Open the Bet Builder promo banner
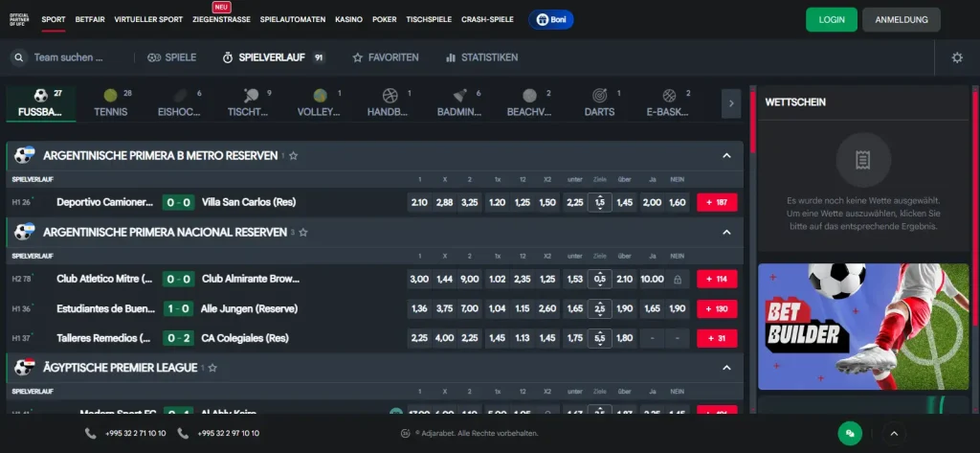This screenshot has height=453, width=980. tap(863, 327)
